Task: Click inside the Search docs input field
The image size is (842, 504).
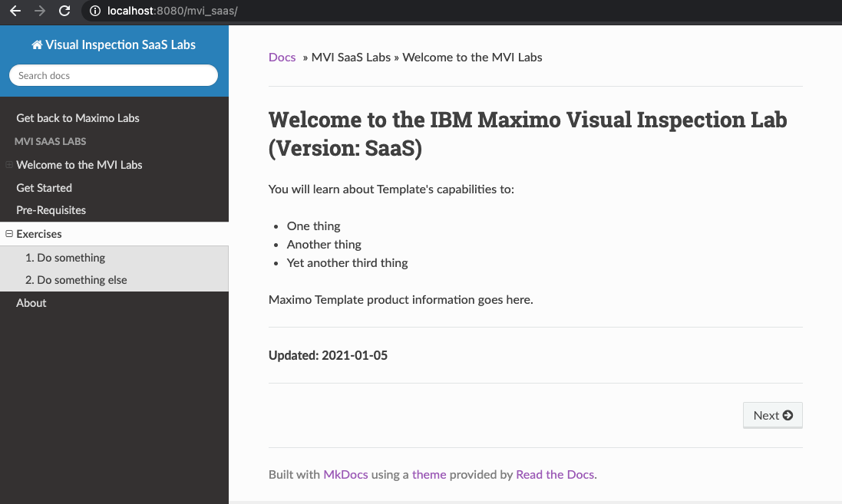Action: (x=114, y=75)
